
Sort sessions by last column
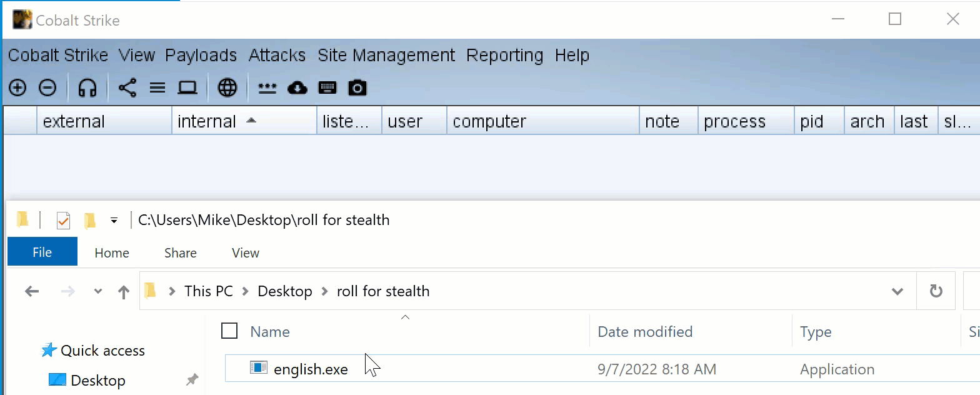916,121
